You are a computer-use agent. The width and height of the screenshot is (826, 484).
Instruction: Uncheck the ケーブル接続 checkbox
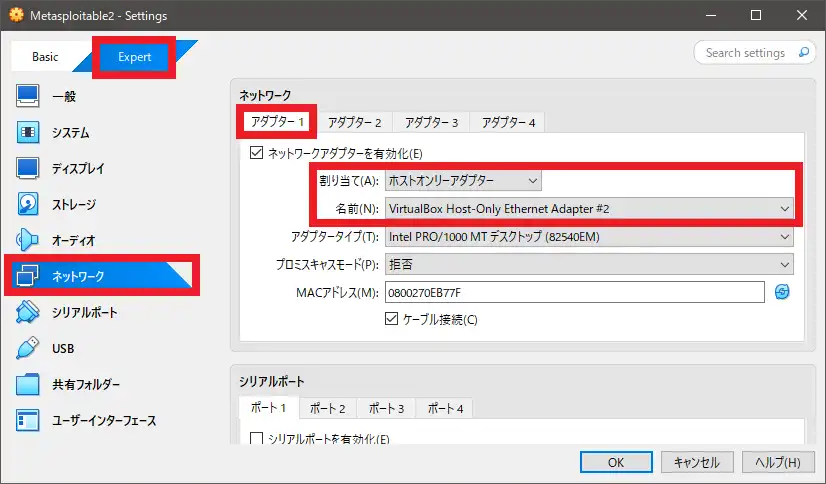click(x=392, y=319)
